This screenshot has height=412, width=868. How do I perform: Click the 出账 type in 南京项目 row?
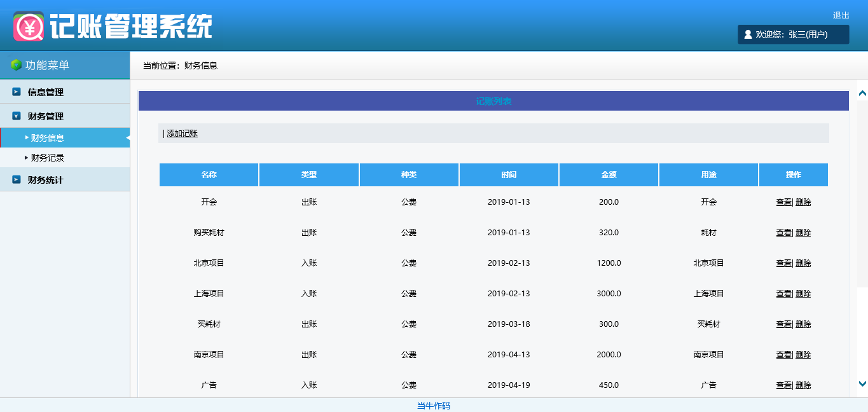pyautogui.click(x=309, y=355)
